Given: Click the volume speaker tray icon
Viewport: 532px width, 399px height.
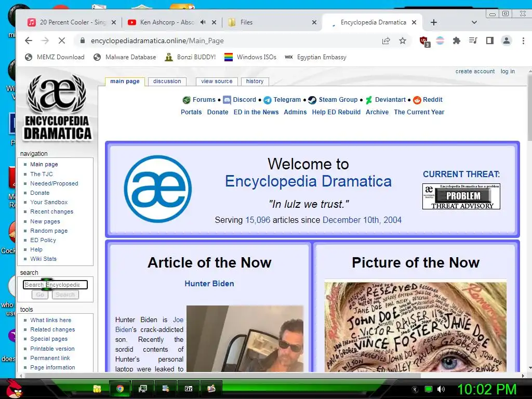Looking at the screenshot, I should coord(441,389).
